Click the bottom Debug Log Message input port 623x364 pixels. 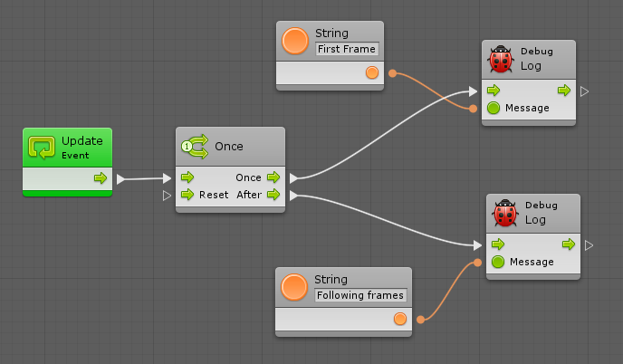click(x=497, y=262)
